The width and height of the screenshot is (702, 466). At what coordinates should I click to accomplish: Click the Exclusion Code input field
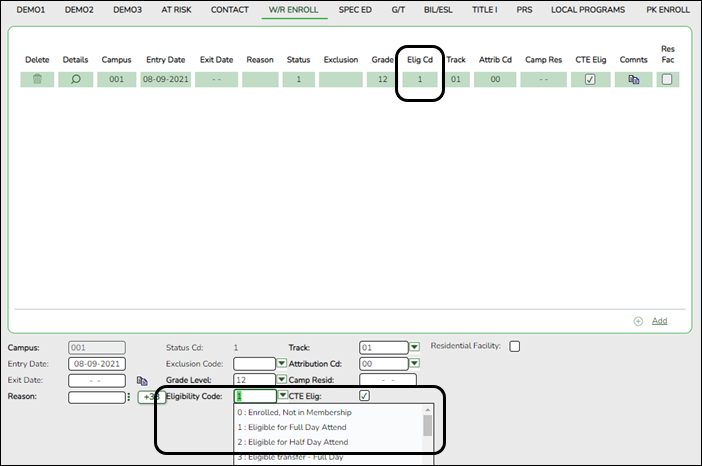click(x=254, y=363)
